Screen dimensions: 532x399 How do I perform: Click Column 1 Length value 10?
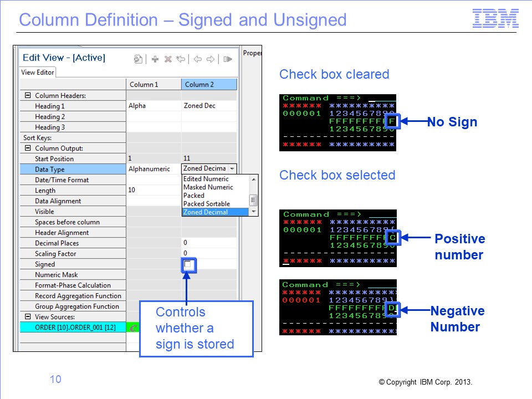[x=154, y=190]
